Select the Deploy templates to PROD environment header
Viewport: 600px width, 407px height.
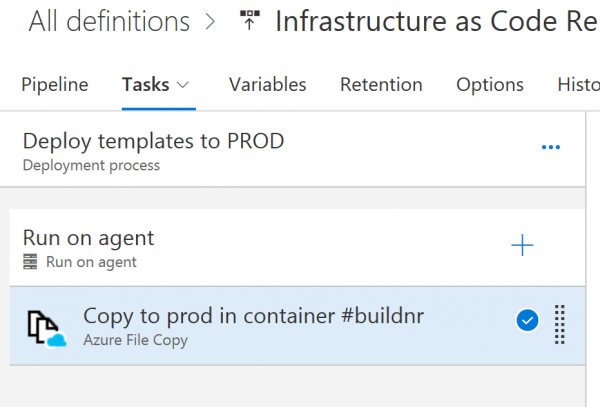153,141
